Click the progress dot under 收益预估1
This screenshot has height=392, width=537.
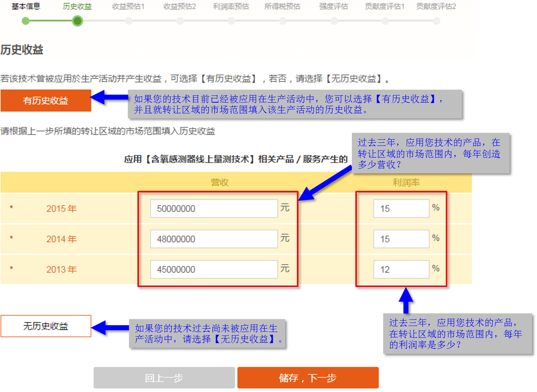(129, 21)
